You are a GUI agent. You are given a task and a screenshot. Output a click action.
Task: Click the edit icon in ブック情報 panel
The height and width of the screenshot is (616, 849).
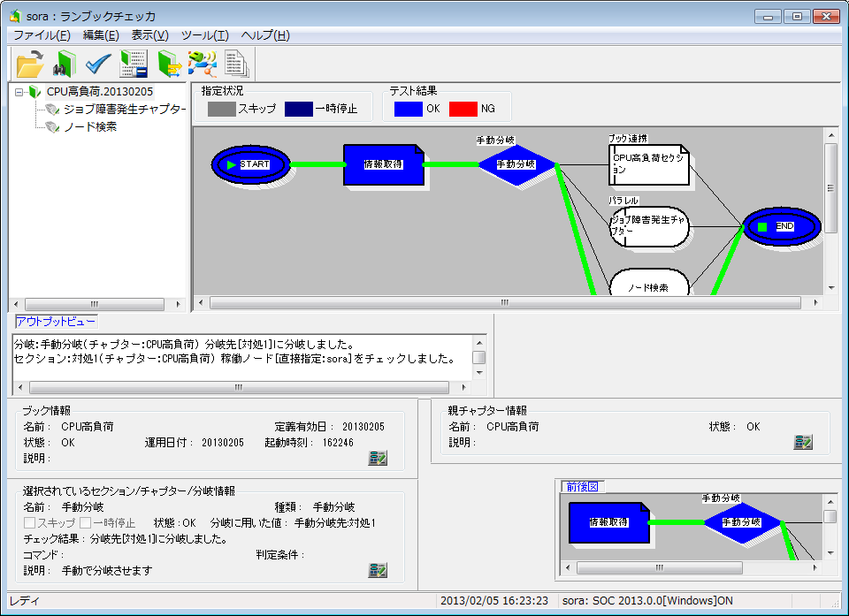click(x=378, y=458)
